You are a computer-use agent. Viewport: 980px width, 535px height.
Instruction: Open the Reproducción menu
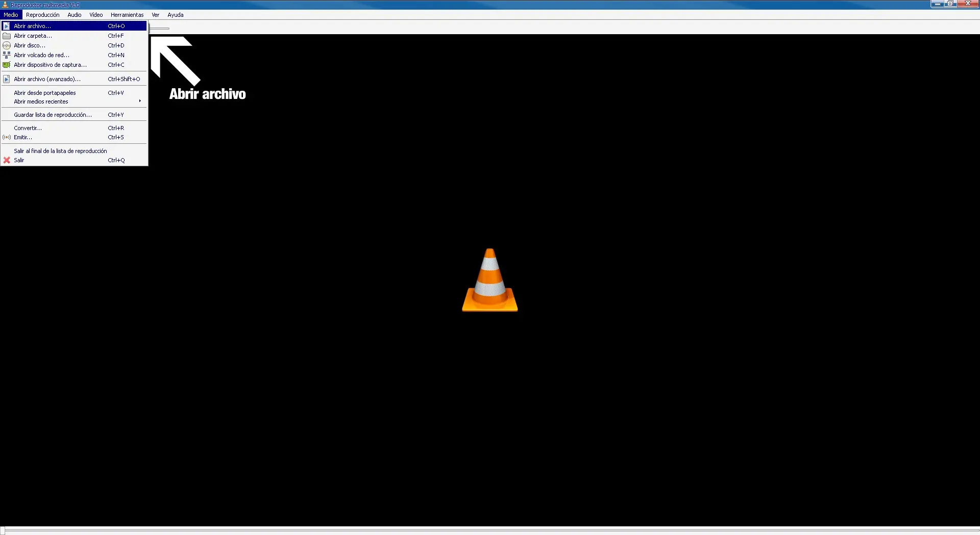coord(43,15)
